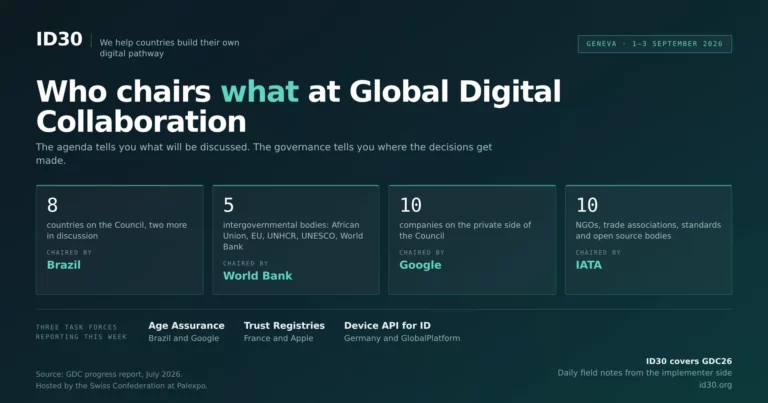The height and width of the screenshot is (403, 768).
Task: Click the 'Brazil' chair name
Action: tap(64, 265)
